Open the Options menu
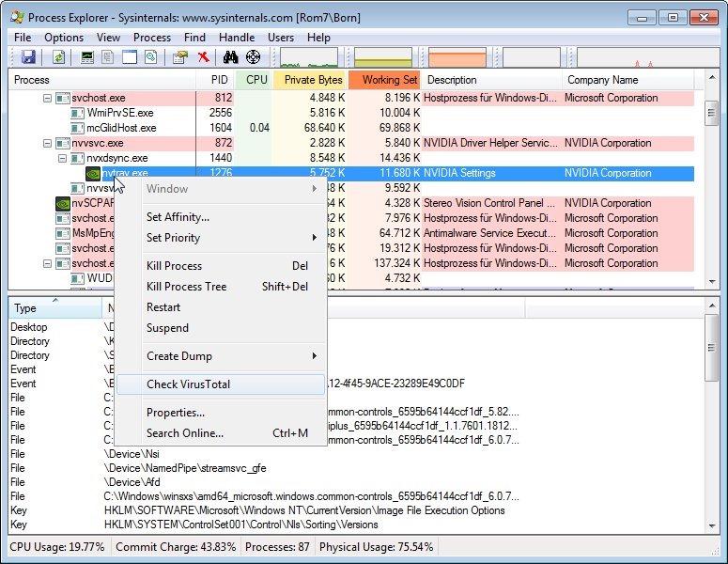728x564 pixels. click(x=64, y=38)
